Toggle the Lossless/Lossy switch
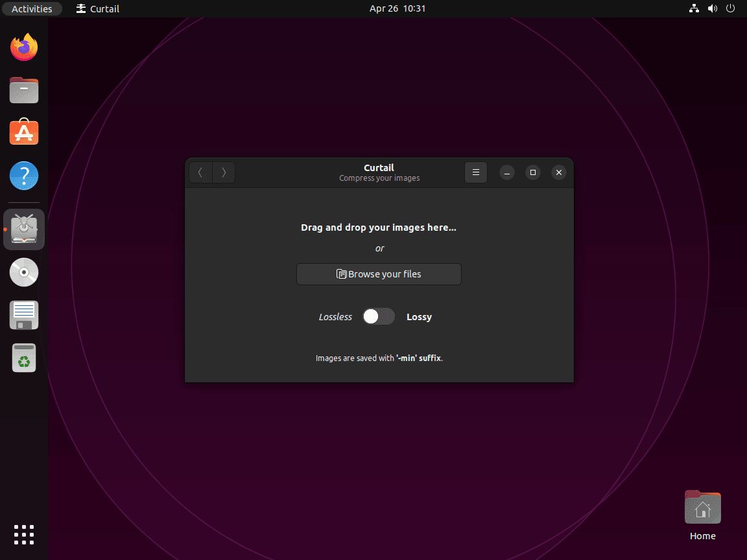The width and height of the screenshot is (747, 560). [x=378, y=316]
